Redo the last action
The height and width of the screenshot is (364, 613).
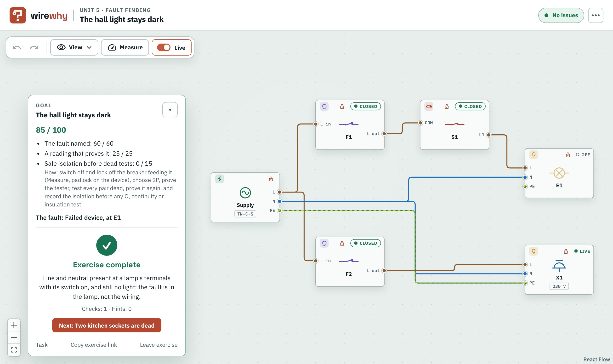click(34, 47)
